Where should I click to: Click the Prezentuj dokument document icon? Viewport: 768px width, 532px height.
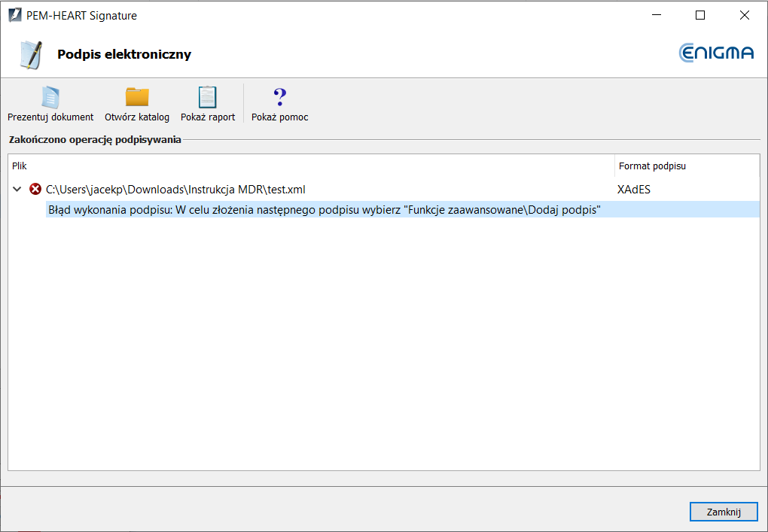[x=50, y=97]
